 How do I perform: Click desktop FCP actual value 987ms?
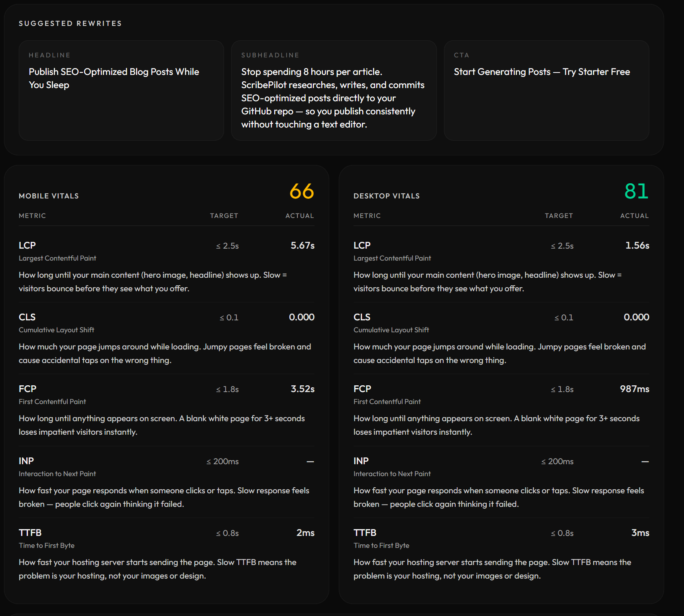coord(634,389)
